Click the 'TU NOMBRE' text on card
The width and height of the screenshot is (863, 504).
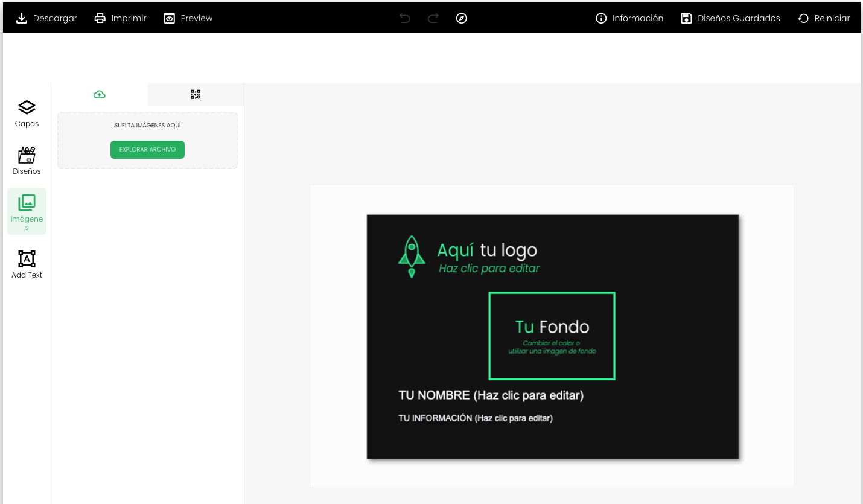tap(491, 395)
